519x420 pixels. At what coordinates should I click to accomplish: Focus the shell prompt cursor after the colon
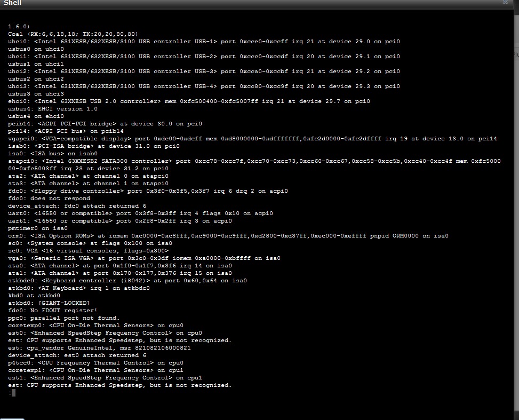[13, 393]
